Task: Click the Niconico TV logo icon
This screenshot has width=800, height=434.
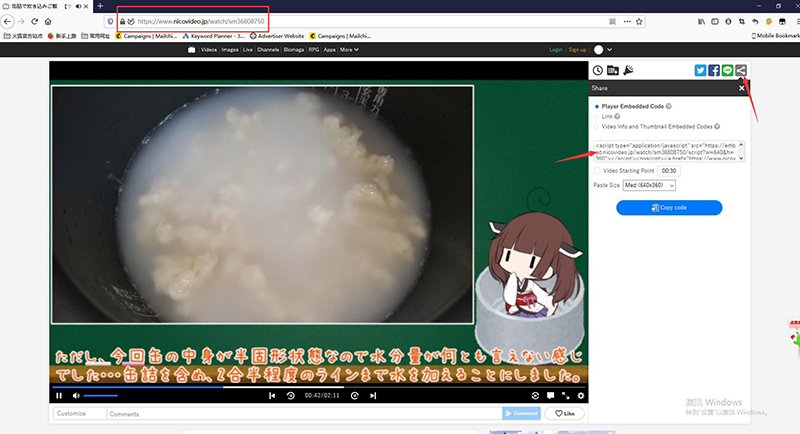Action: click(191, 49)
